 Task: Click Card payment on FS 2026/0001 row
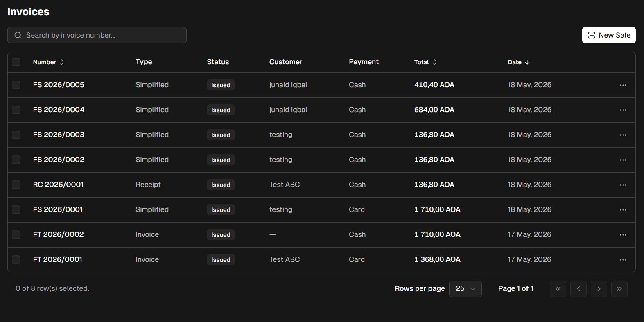[x=357, y=209]
